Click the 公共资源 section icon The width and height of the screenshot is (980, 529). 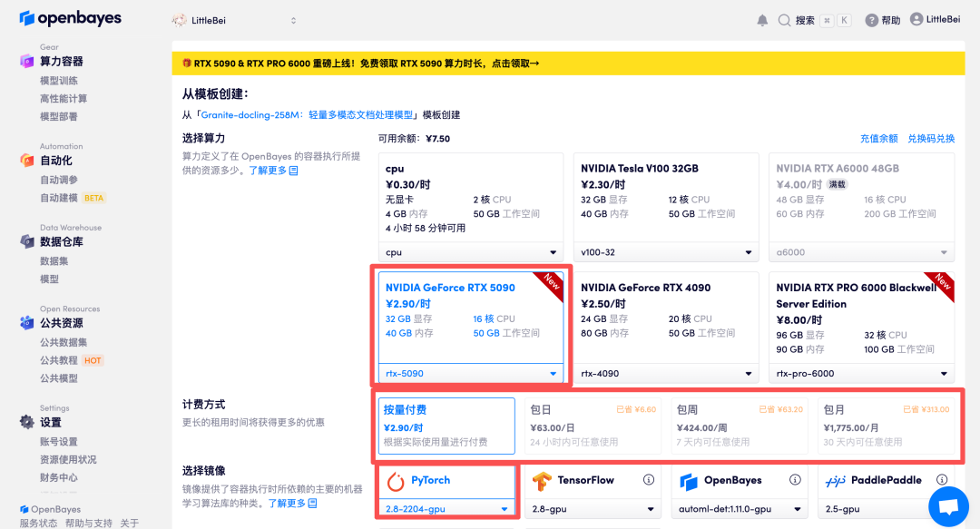27,323
